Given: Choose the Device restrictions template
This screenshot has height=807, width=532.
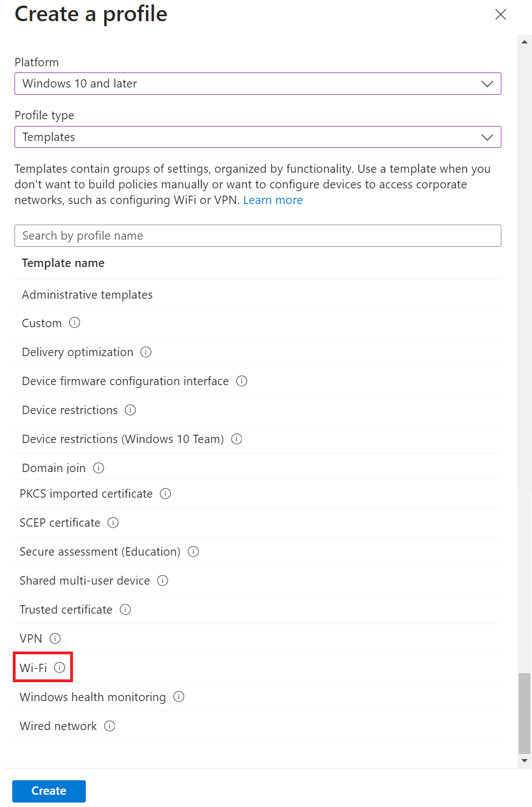Looking at the screenshot, I should [70, 410].
